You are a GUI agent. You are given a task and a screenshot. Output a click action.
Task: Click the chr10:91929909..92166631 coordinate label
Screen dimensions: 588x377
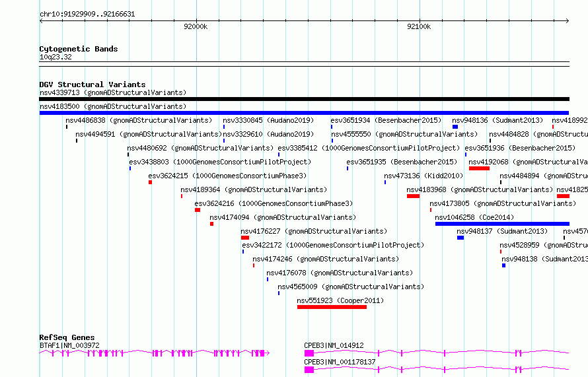[x=87, y=15]
